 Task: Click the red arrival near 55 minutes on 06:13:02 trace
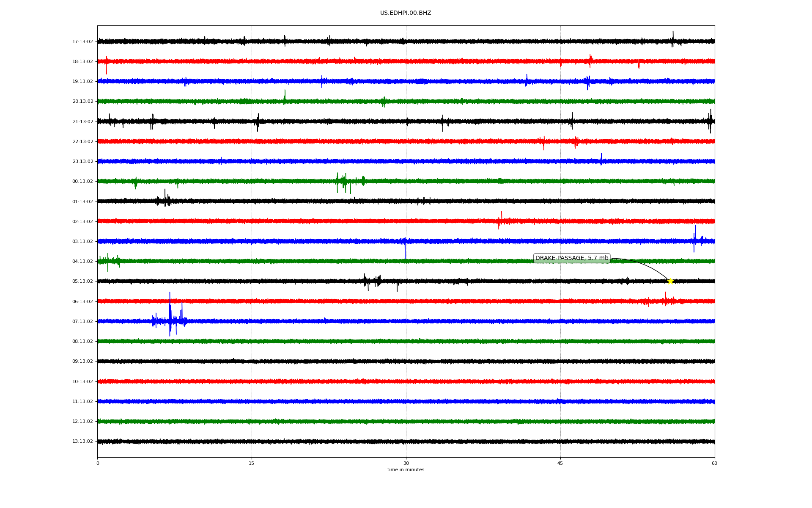[x=666, y=300]
